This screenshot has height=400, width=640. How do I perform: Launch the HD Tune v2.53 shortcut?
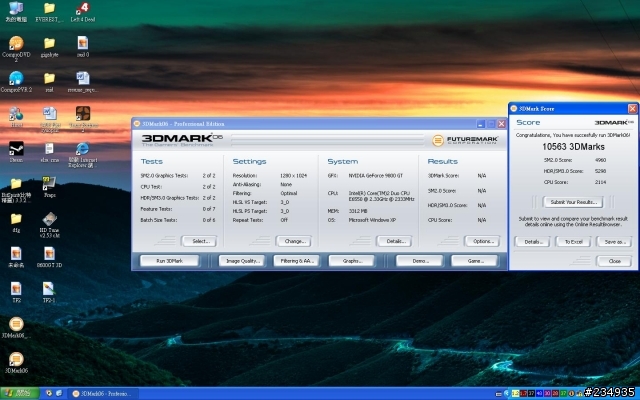(x=49, y=225)
